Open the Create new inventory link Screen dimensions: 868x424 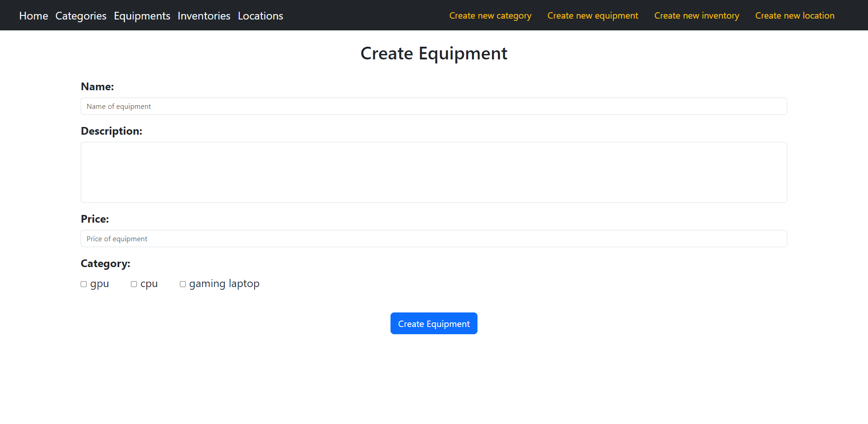[x=696, y=15]
